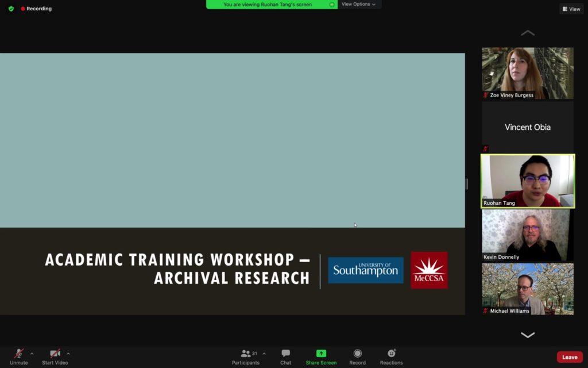The height and width of the screenshot is (368, 588).
Task: Expand video options arrow beside Start Video
Action: (x=68, y=354)
